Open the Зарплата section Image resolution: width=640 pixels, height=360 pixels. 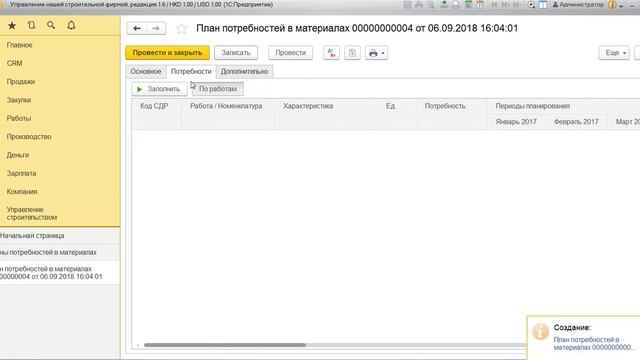coord(22,173)
